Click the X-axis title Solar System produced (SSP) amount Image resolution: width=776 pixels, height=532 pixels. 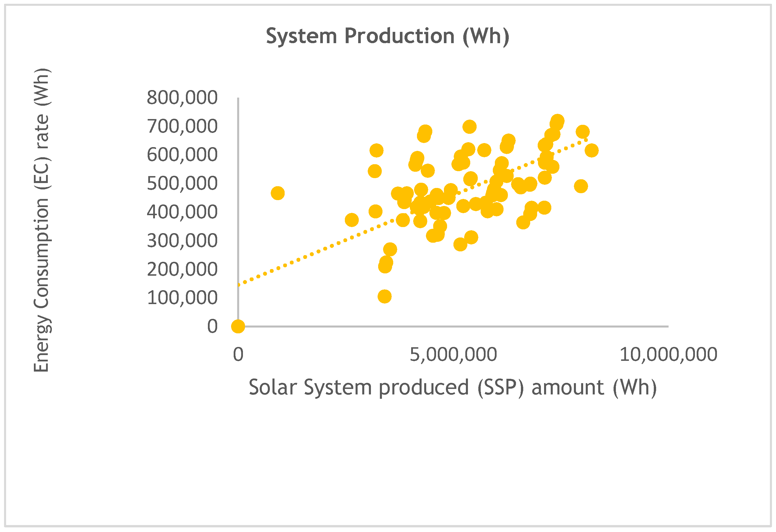point(453,387)
